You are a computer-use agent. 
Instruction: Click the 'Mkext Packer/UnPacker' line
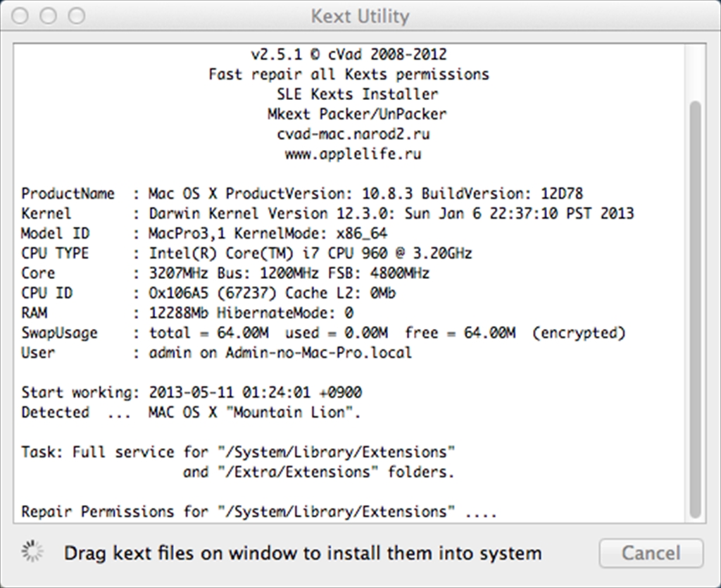[357, 113]
